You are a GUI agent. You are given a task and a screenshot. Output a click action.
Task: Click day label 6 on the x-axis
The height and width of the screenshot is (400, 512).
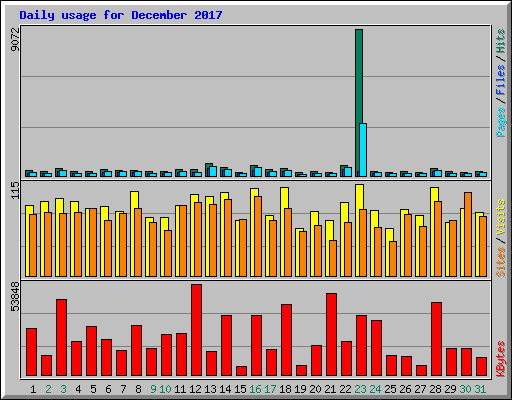click(108, 389)
